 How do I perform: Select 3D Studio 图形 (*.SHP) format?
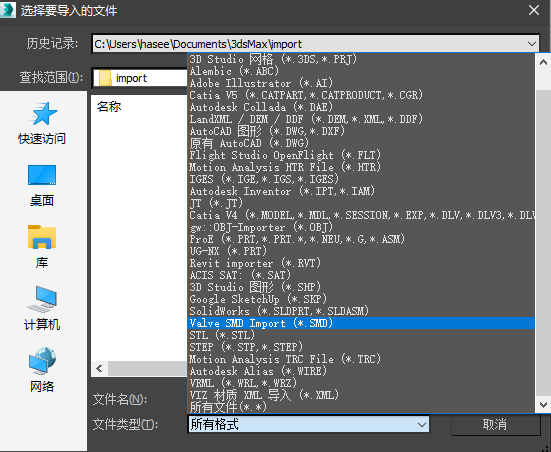tap(361, 287)
